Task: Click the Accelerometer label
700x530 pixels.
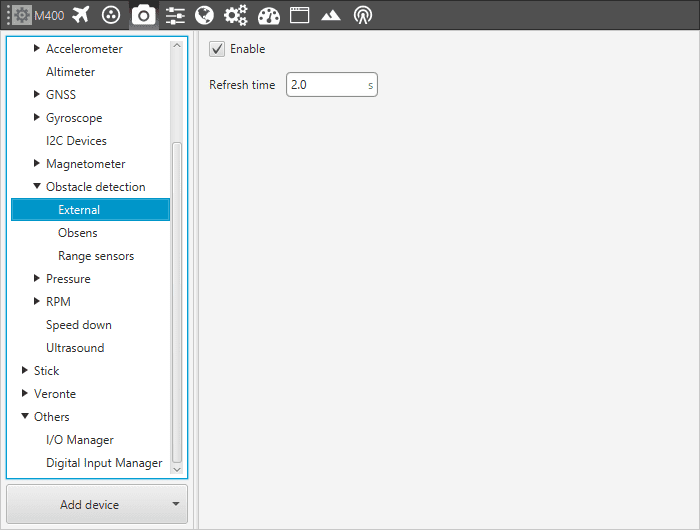Action: (x=84, y=49)
